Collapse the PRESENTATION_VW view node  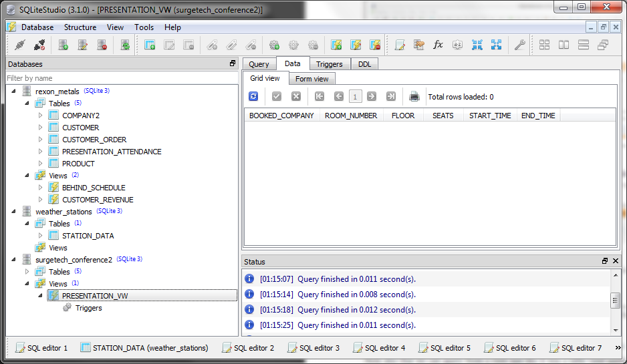pos(40,296)
